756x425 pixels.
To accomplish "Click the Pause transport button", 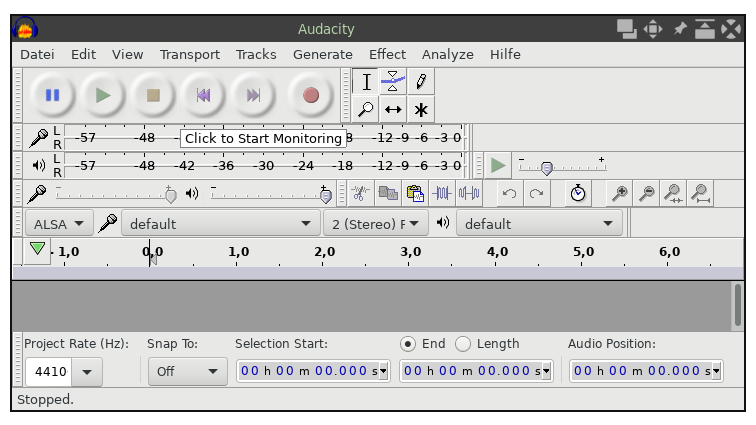I will click(53, 95).
